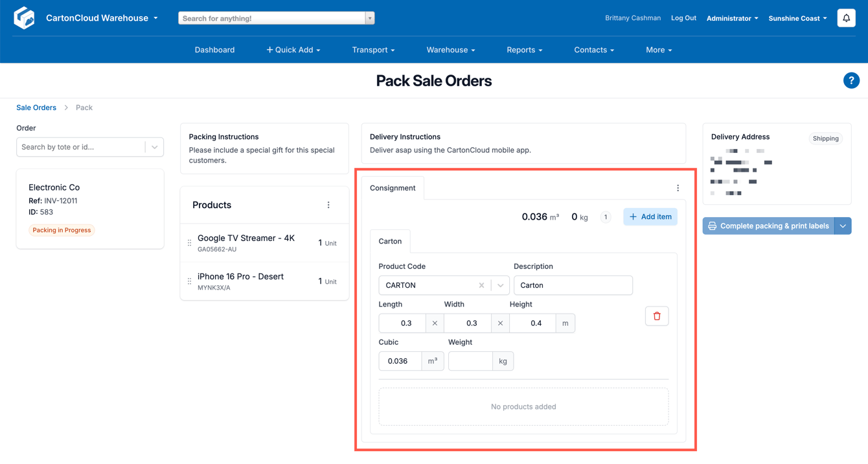The height and width of the screenshot is (464, 868).
Task: Grab the Google TV Streamer drag handle
Action: point(190,243)
